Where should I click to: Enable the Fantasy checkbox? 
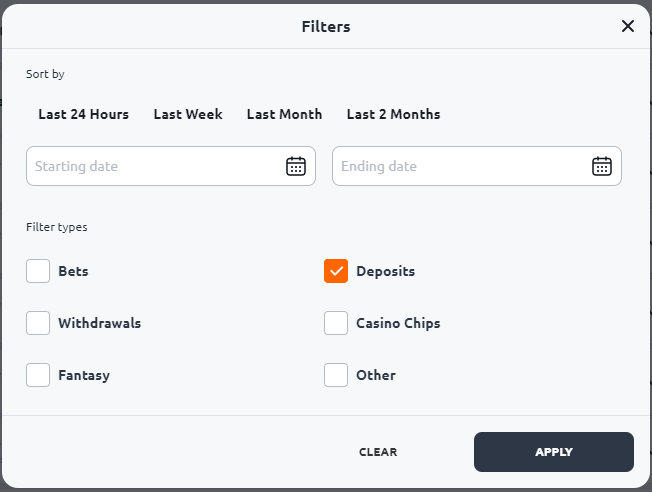pos(38,375)
